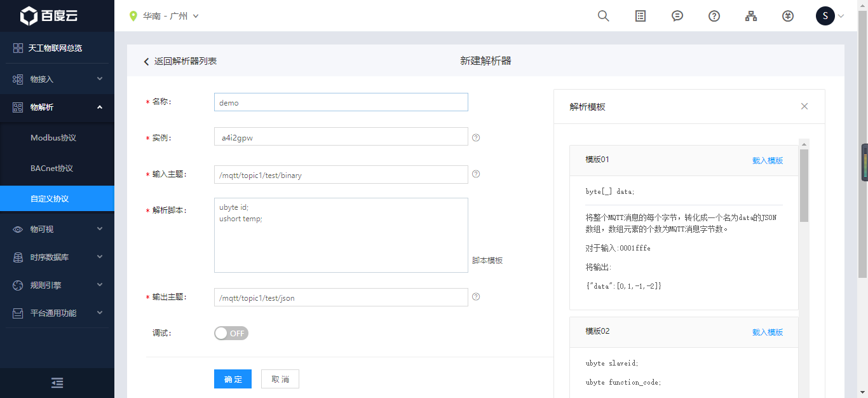
Task: Click the 输出主题 input field
Action: (x=341, y=298)
